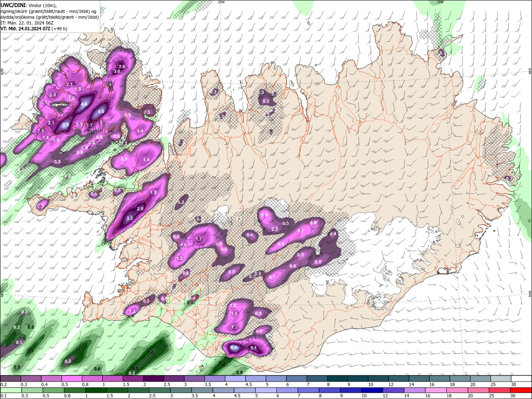
Task: Click the 3.3 snowfall value in west Iceland
Action: (130, 218)
